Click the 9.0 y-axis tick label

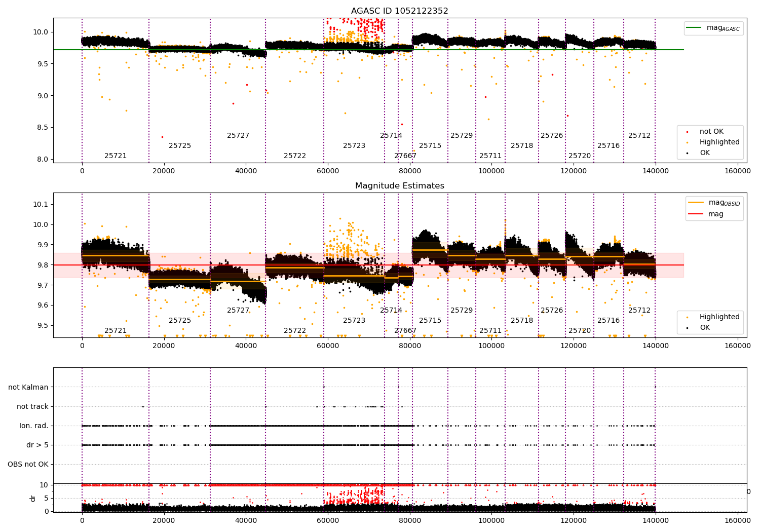[x=43, y=96]
